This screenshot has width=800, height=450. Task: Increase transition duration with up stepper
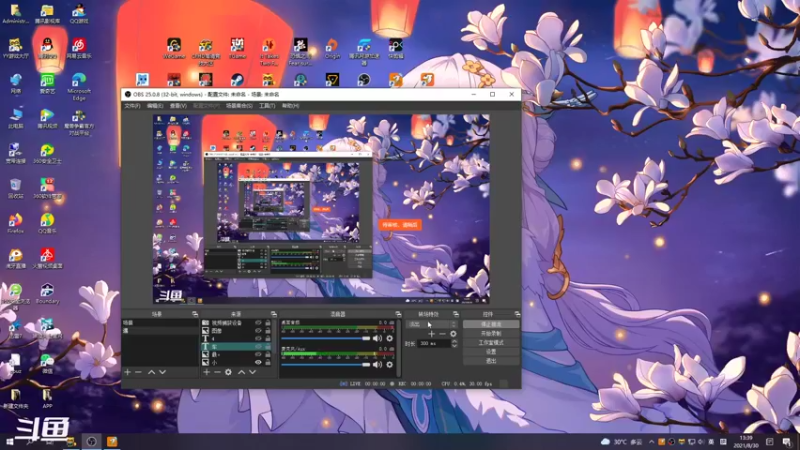pyautogui.click(x=454, y=341)
